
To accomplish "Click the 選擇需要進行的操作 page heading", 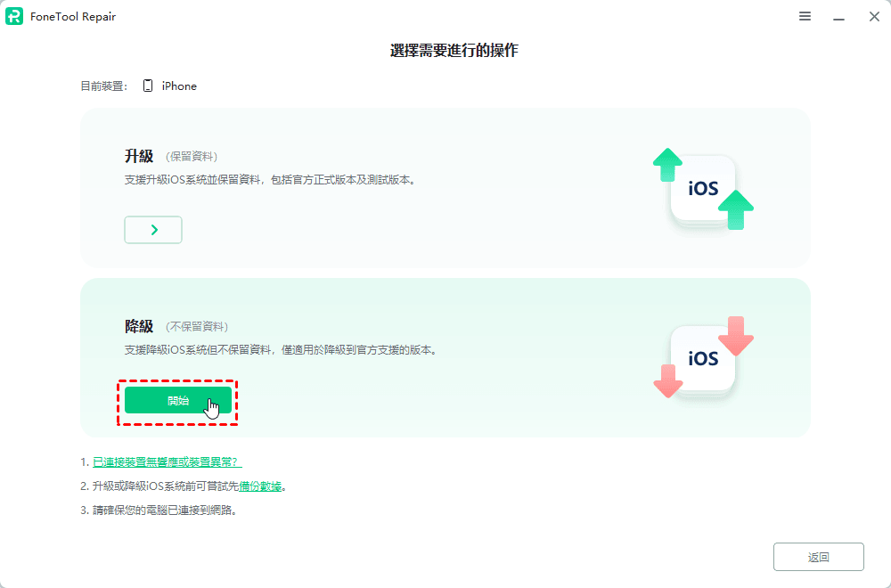I will tap(454, 51).
